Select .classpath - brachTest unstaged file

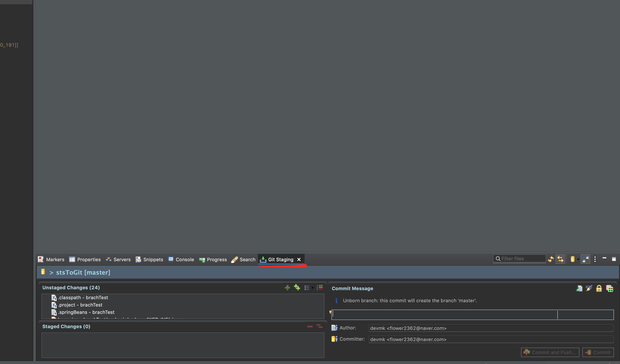[x=83, y=298]
